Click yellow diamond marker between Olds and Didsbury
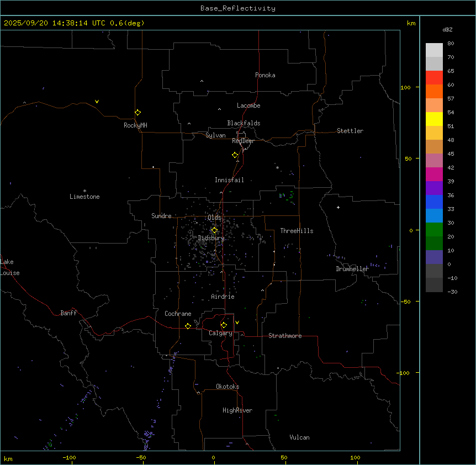The image size is (476, 465). click(215, 230)
